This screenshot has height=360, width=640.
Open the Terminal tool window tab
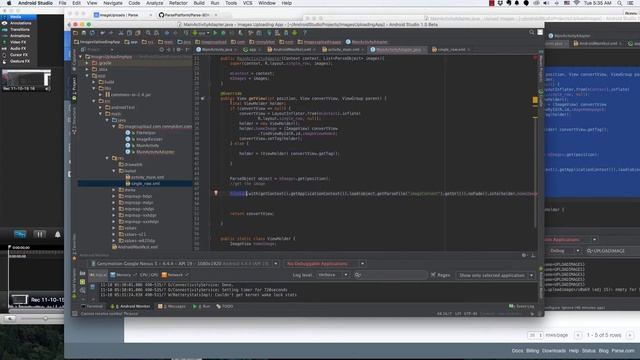92,306
